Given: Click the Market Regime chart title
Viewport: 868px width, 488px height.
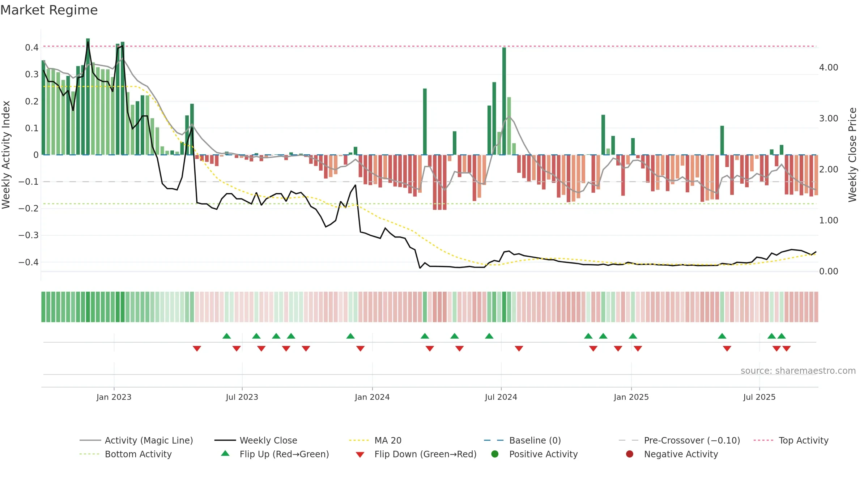Looking at the screenshot, I should click(49, 10).
